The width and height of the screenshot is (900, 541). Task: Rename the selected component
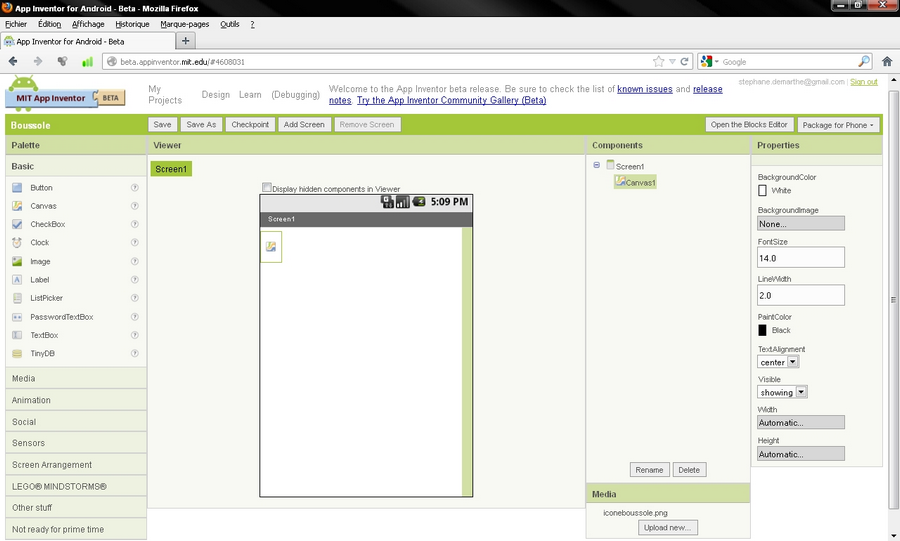coord(649,470)
